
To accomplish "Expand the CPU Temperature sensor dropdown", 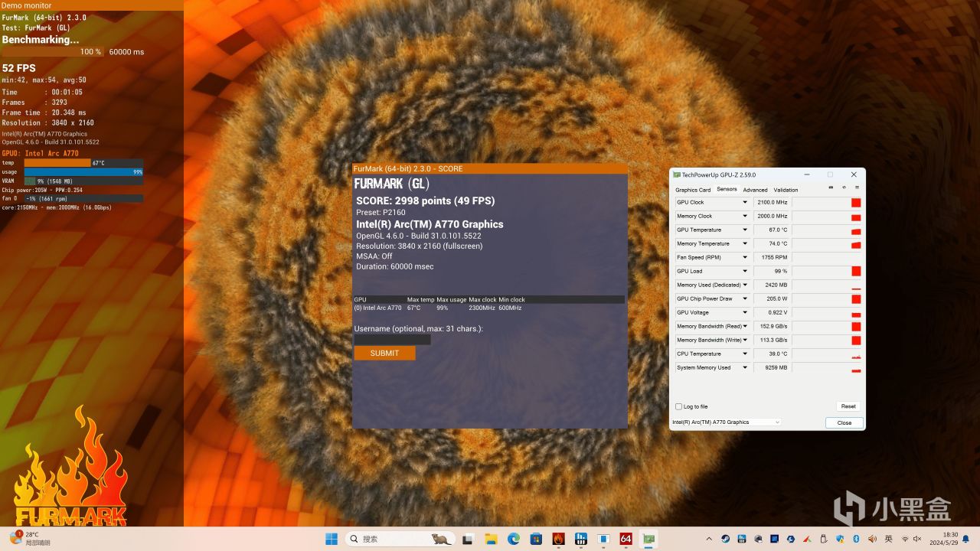I will (x=744, y=354).
